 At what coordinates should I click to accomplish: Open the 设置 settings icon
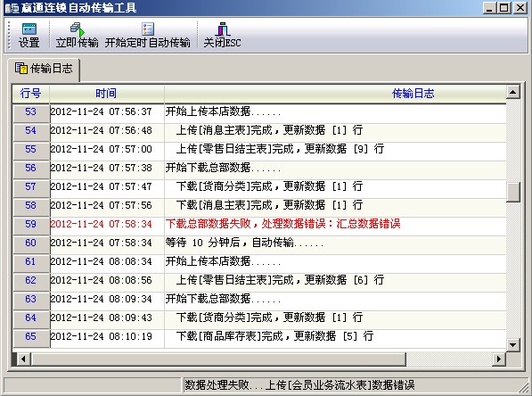point(29,29)
